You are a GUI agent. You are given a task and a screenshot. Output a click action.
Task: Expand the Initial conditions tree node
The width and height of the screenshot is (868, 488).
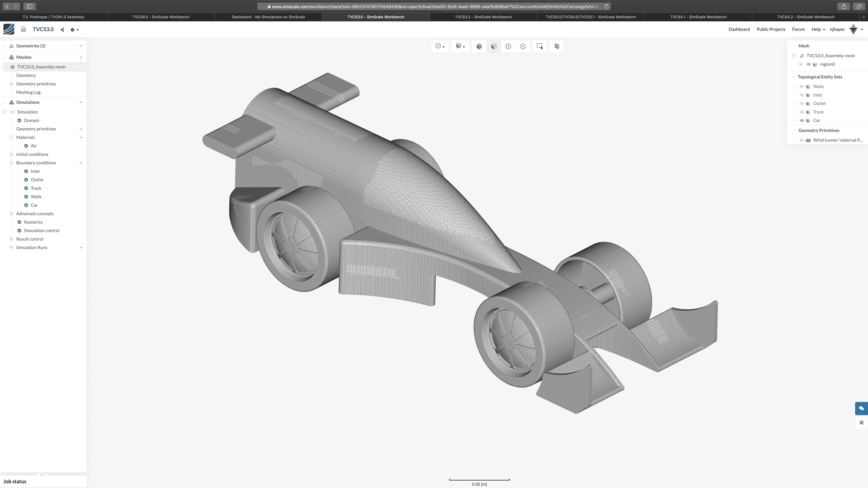point(11,154)
